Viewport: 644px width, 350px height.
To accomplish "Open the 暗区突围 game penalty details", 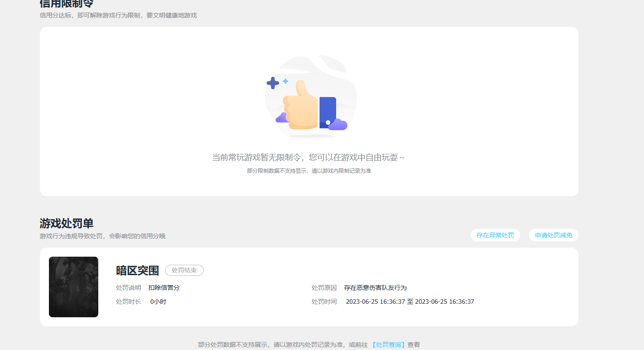I will click(x=138, y=270).
